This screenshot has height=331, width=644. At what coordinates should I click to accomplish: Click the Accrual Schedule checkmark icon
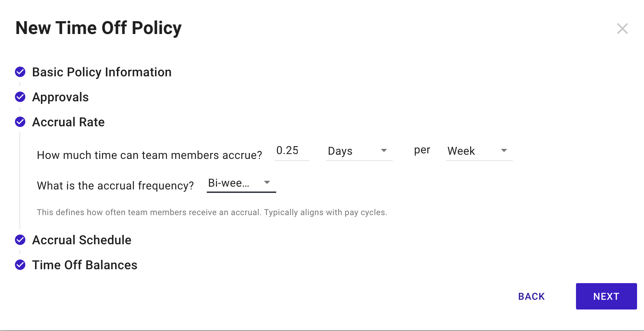click(20, 240)
